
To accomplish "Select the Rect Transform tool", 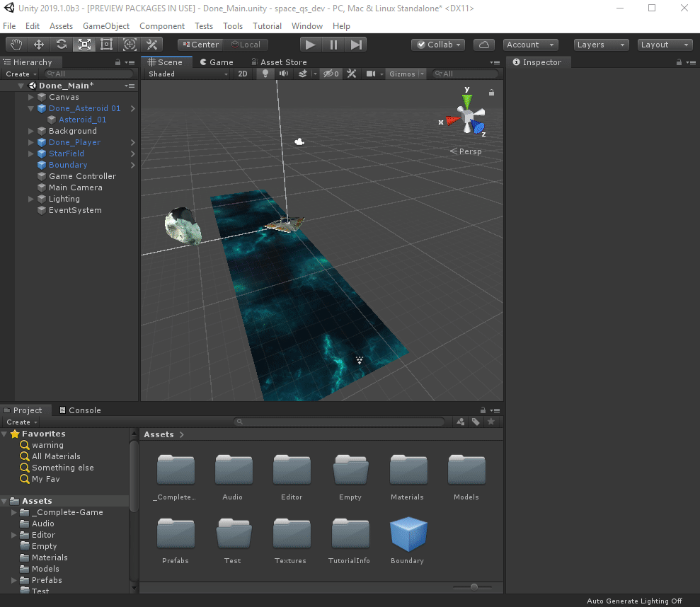I will [107, 44].
